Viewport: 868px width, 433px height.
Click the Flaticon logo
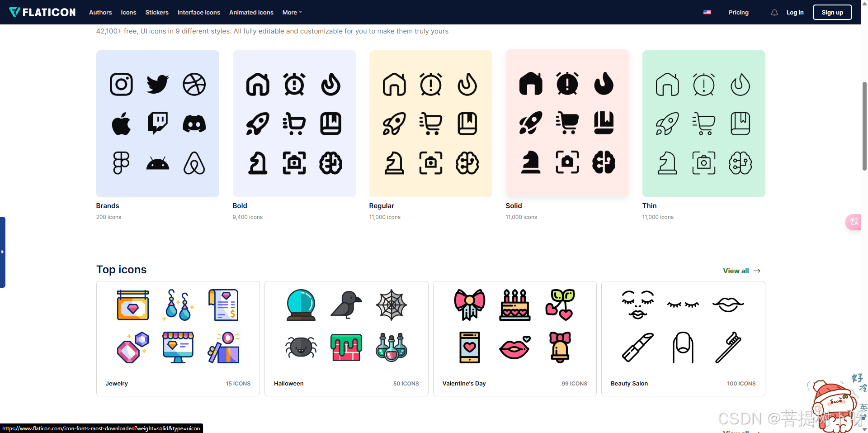(42, 12)
